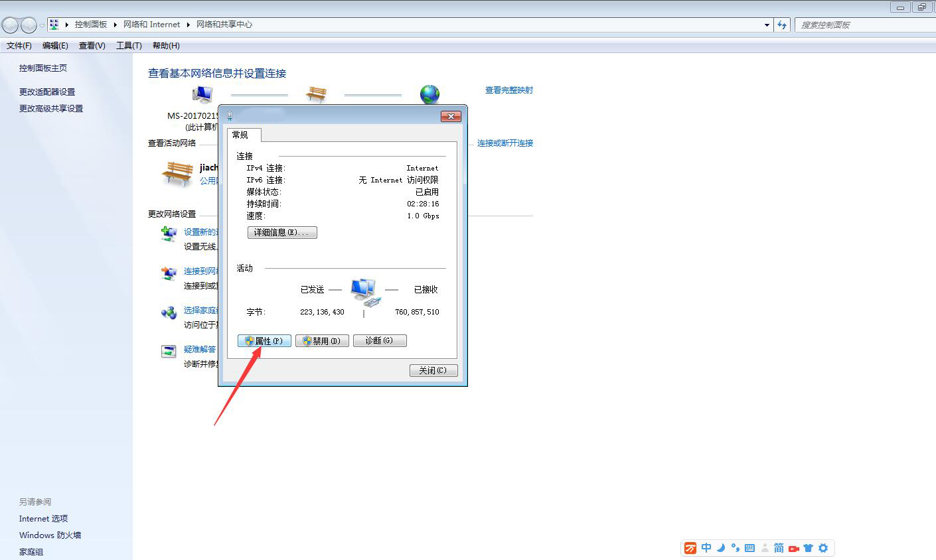Open IME settings gear icon

click(823, 548)
